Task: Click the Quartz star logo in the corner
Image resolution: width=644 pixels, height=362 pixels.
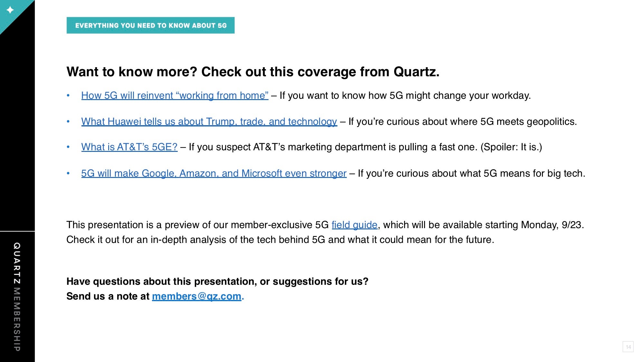Action: (10, 10)
